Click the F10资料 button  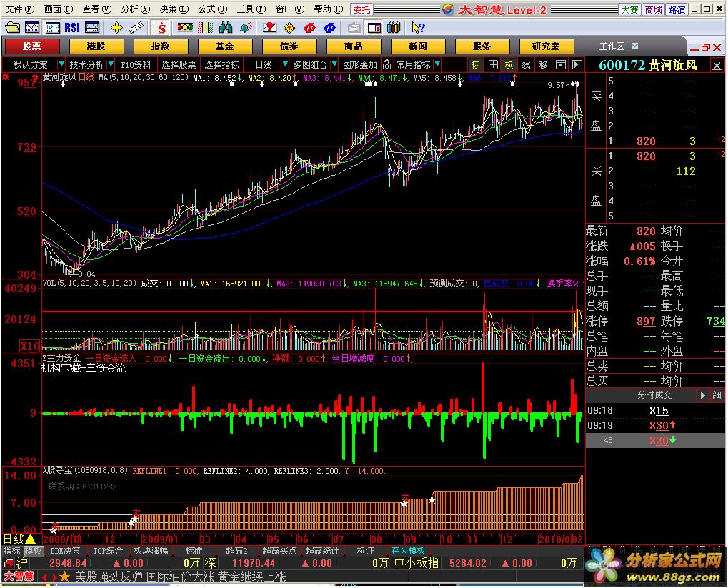click(136, 64)
